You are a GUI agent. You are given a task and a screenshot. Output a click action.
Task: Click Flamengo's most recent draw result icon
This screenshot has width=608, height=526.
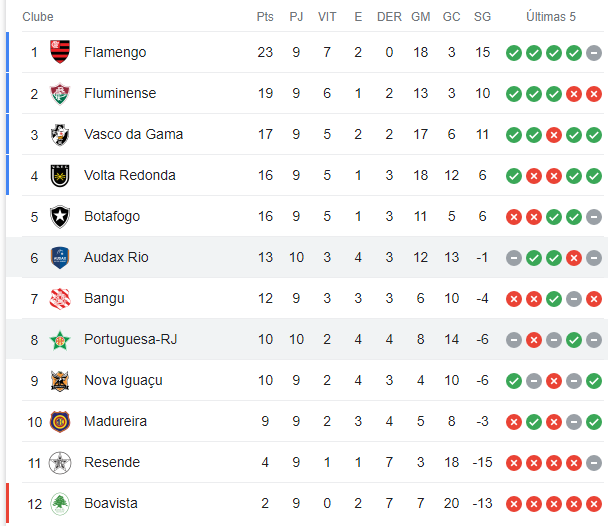click(594, 53)
